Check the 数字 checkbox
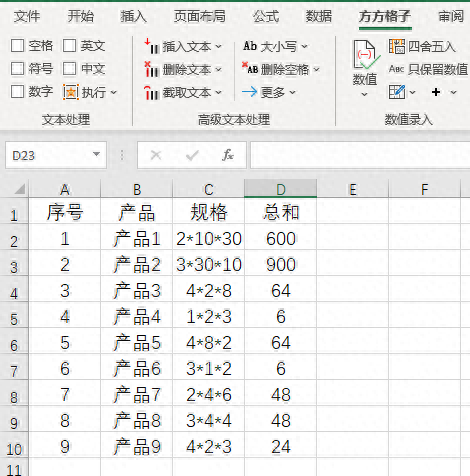Viewport: 470px width, 476px height. 17,91
